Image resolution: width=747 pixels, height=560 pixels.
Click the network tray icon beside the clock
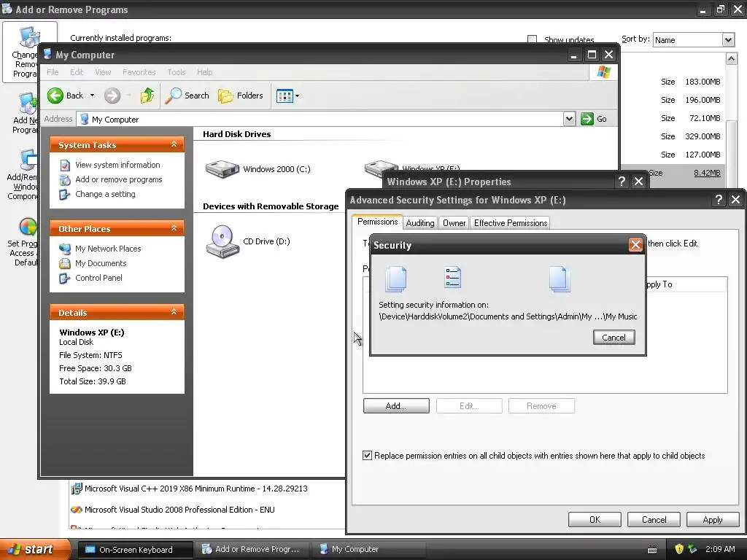(x=692, y=549)
